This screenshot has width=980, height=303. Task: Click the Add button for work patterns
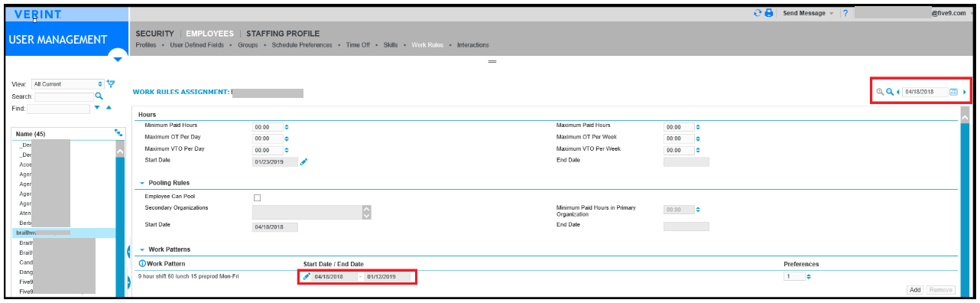(915, 290)
